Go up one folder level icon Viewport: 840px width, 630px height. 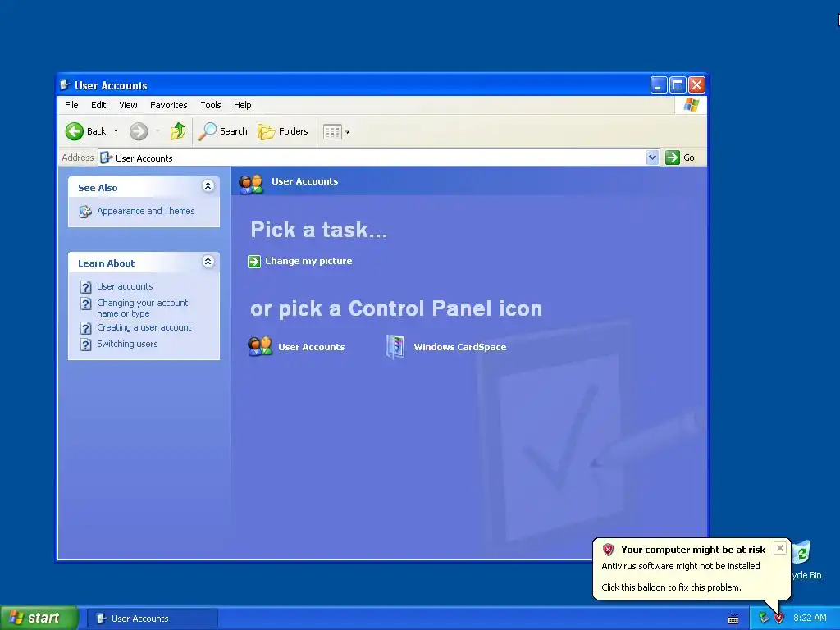[x=178, y=131]
